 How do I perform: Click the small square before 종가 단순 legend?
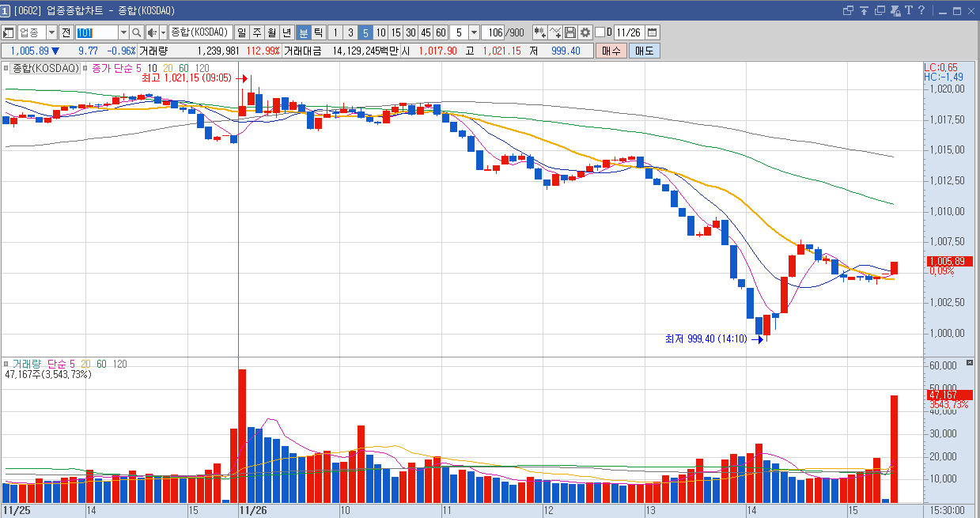(x=86, y=68)
